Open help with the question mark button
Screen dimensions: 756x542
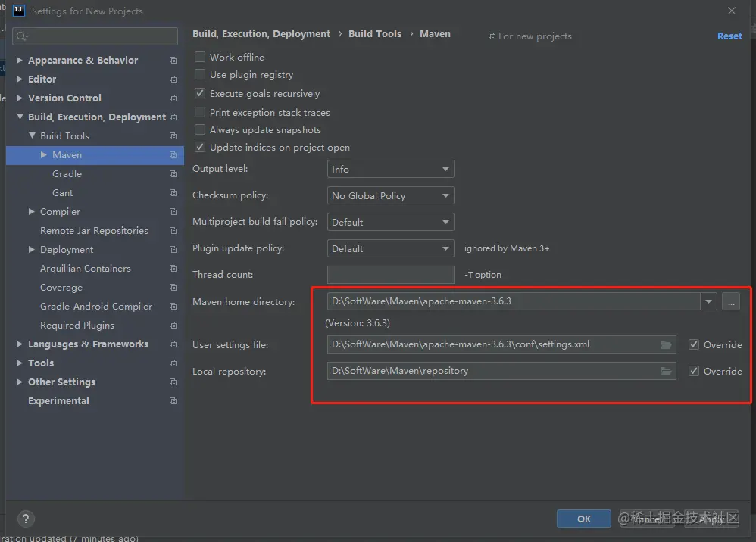(26, 519)
